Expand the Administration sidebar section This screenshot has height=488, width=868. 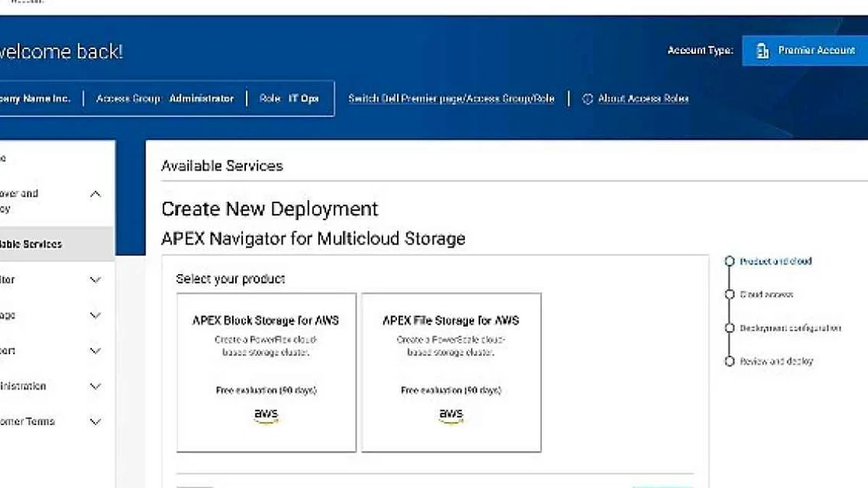click(95, 386)
